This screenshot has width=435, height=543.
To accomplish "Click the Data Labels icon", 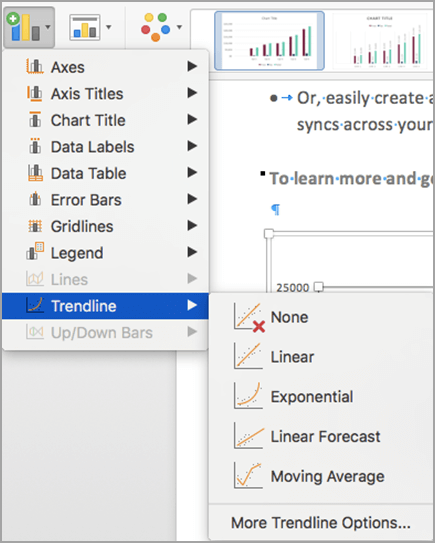I will point(35,146).
